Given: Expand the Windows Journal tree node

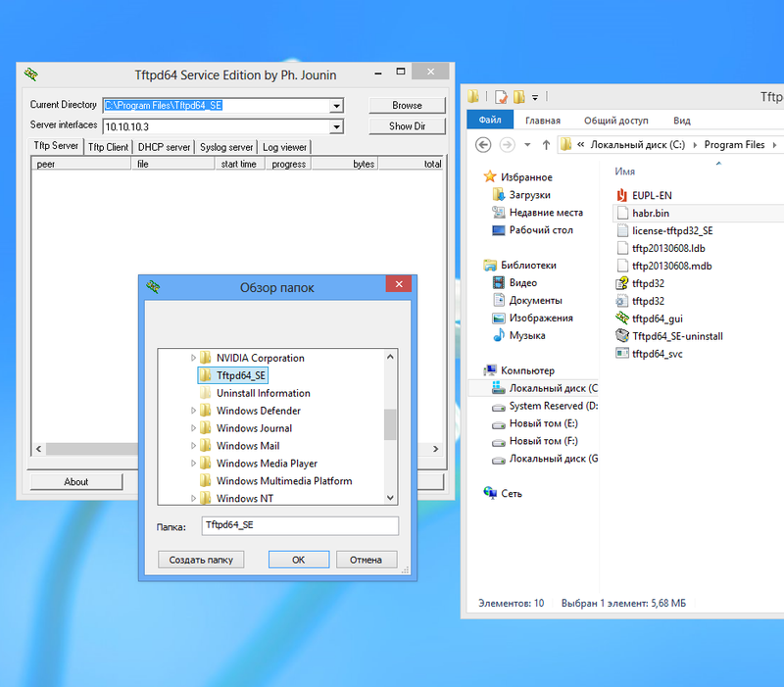Looking at the screenshot, I should (x=193, y=428).
